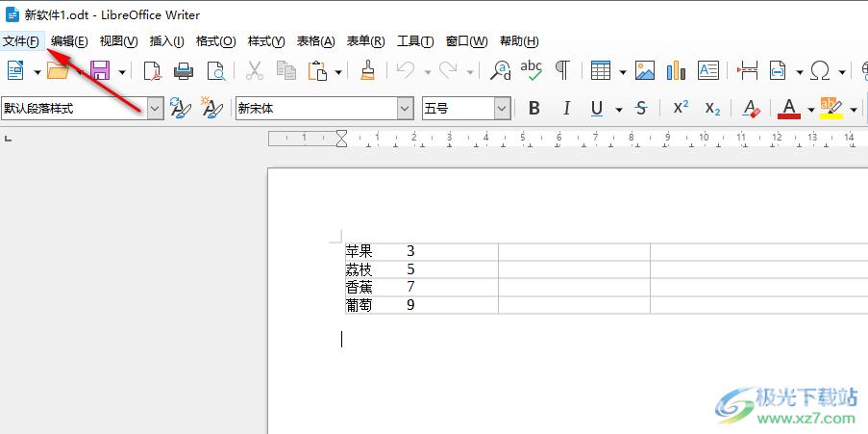This screenshot has height=434, width=868.
Task: Expand the font size dropdown arrow
Action: pos(502,109)
